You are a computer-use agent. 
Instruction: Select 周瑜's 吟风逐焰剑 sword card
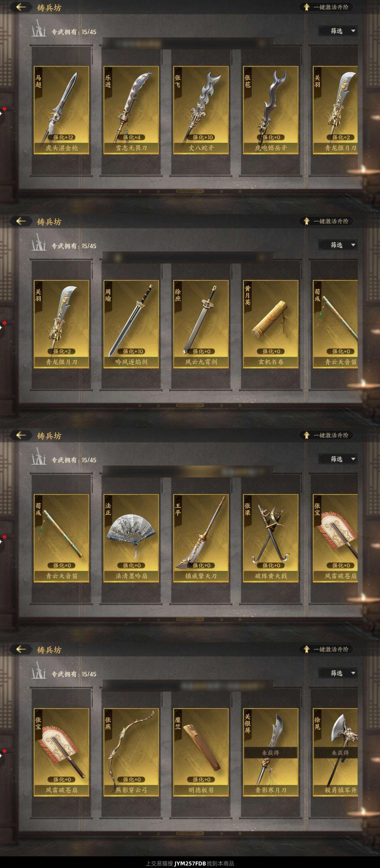click(131, 324)
